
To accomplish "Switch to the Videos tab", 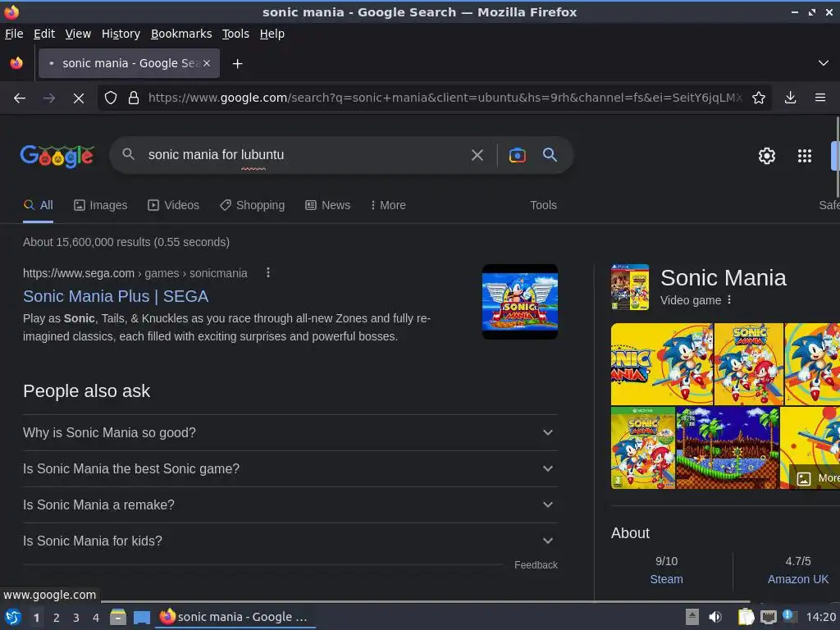I will click(174, 205).
